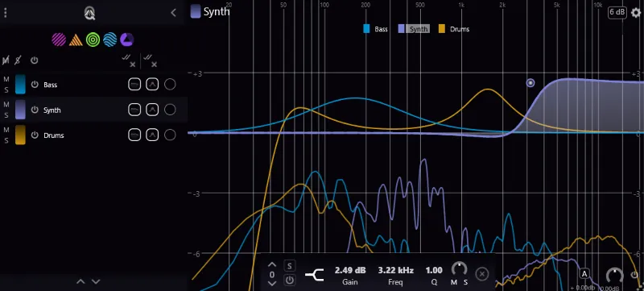The height and width of the screenshot is (291, 644).
Task: Open the three-dot menu at top left
Action: click(x=6, y=13)
